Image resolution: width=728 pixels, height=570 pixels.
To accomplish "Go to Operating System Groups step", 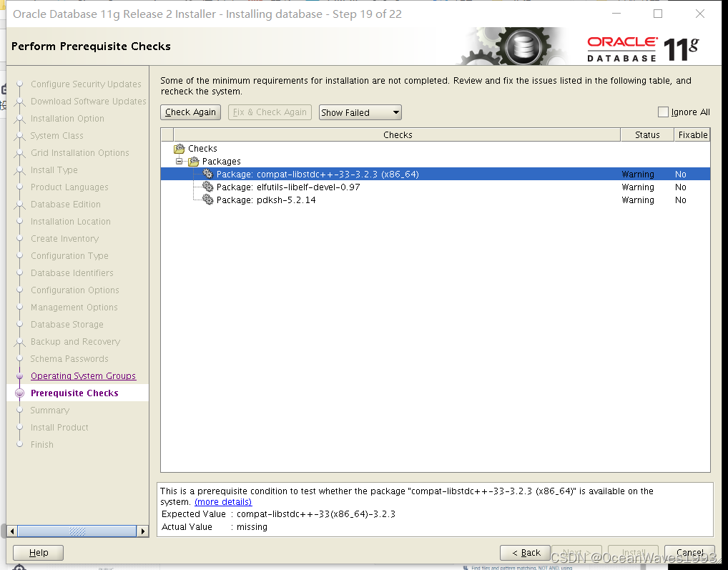I will 83,376.
